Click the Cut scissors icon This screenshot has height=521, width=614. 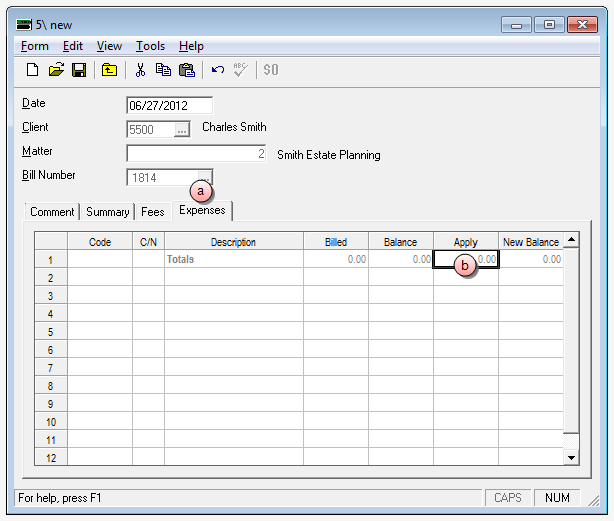(140, 70)
